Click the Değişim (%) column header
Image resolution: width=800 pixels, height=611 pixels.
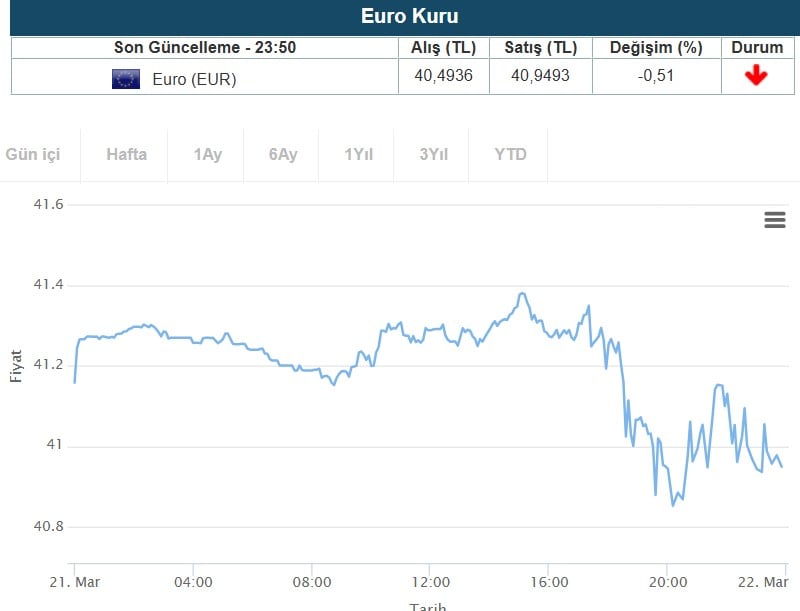(x=656, y=47)
